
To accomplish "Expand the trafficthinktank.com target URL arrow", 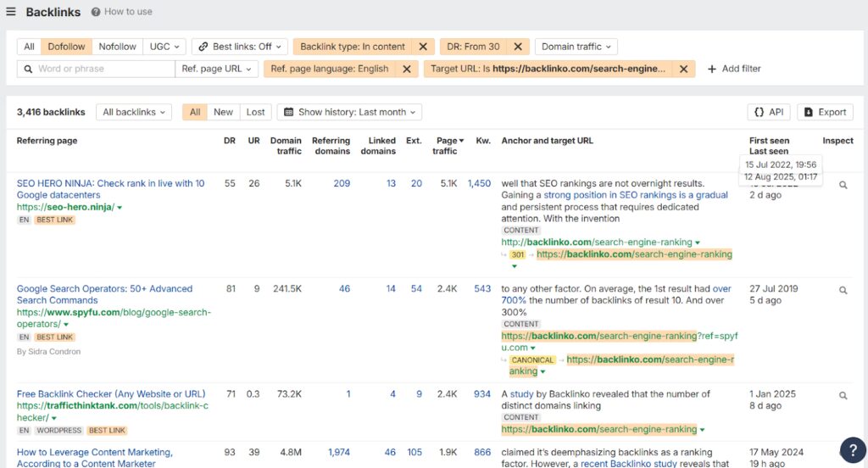I will pyautogui.click(x=702, y=430).
